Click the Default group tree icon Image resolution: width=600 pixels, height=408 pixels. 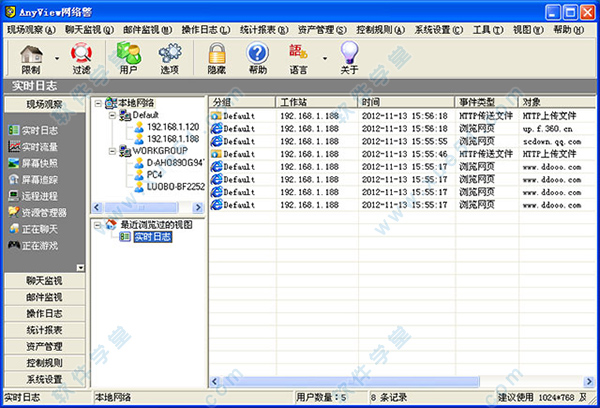click(x=125, y=115)
